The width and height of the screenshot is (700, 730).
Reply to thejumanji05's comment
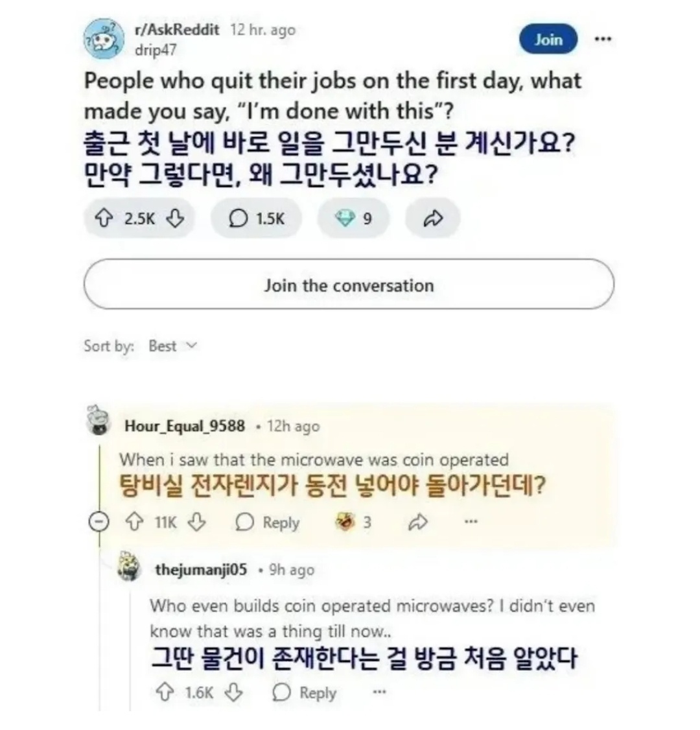[305, 692]
